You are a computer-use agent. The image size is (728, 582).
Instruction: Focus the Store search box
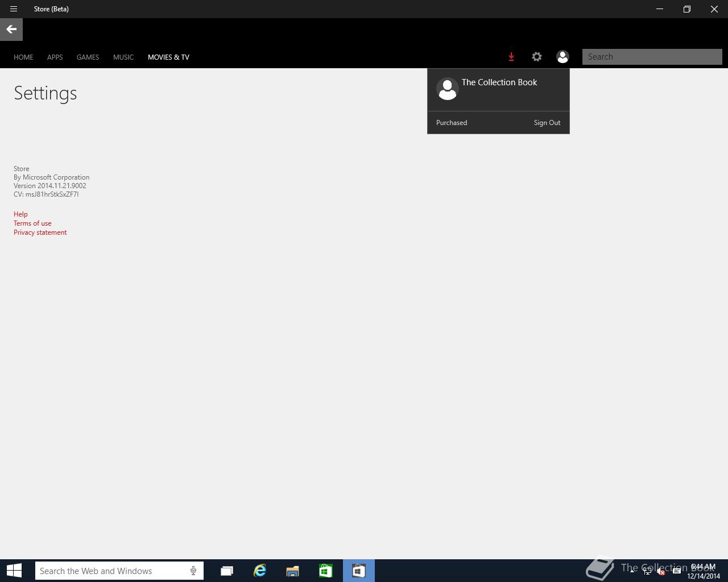[652, 57]
